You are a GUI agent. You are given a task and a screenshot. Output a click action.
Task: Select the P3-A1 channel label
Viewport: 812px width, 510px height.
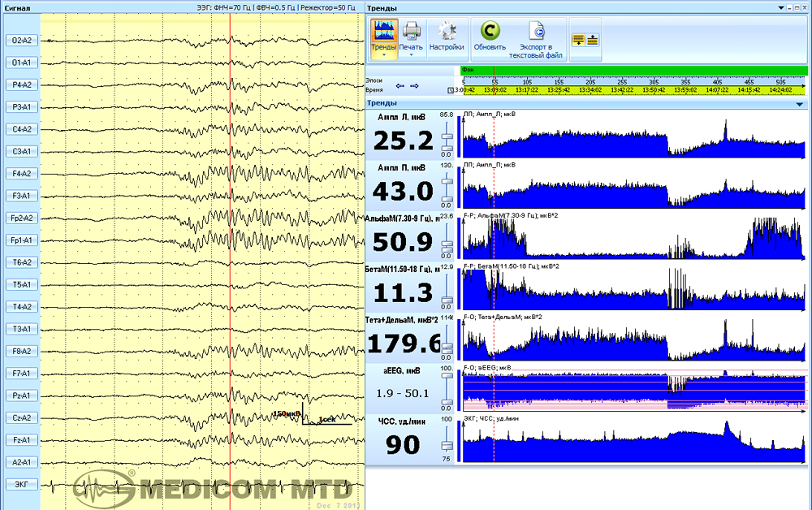[x=22, y=107]
